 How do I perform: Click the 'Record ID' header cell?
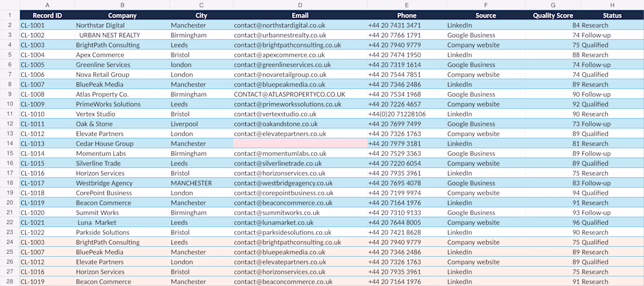pos(47,16)
